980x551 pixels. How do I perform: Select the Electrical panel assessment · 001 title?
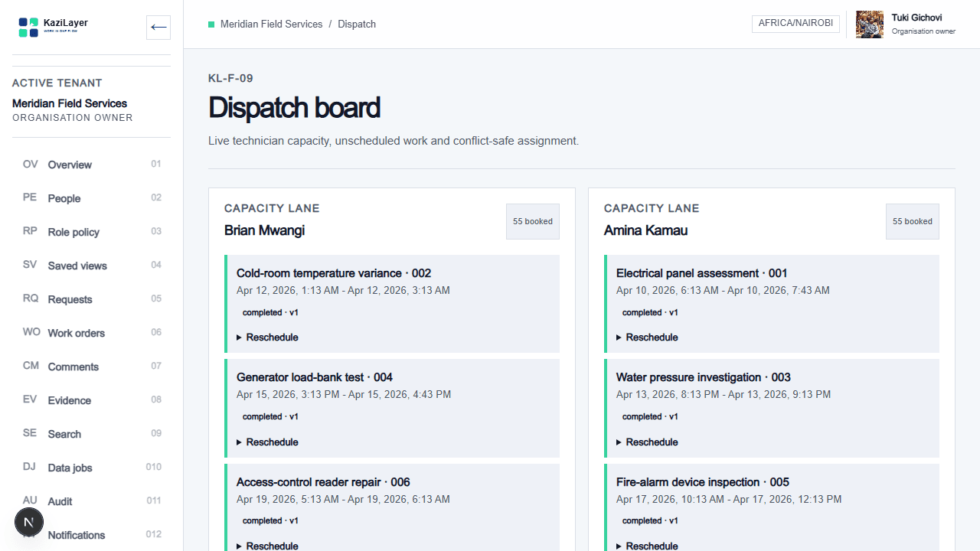click(x=702, y=273)
